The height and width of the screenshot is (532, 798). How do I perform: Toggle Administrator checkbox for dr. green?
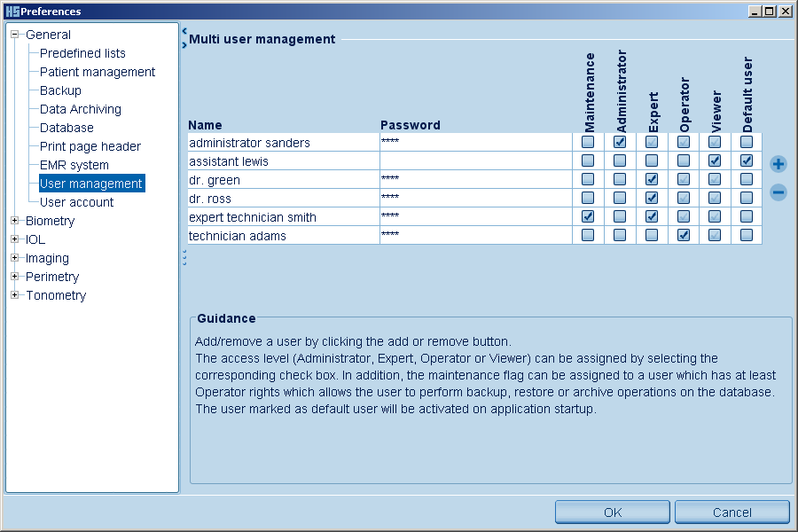620,179
